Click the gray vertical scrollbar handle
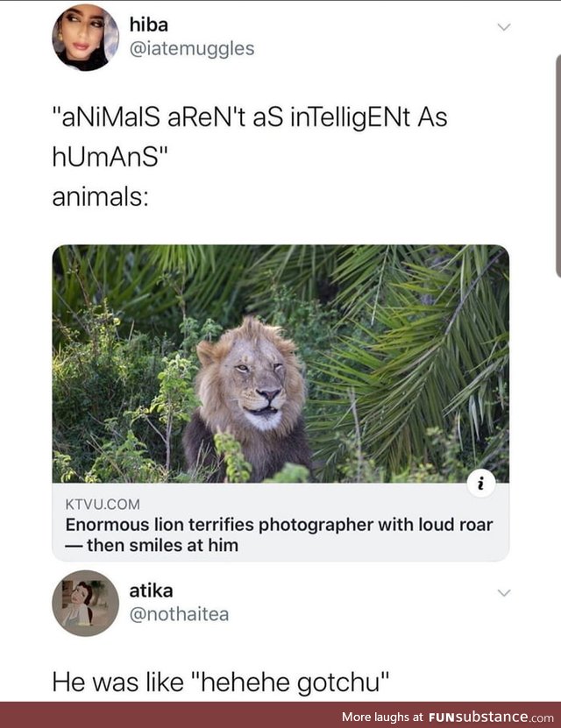 (x=558, y=166)
